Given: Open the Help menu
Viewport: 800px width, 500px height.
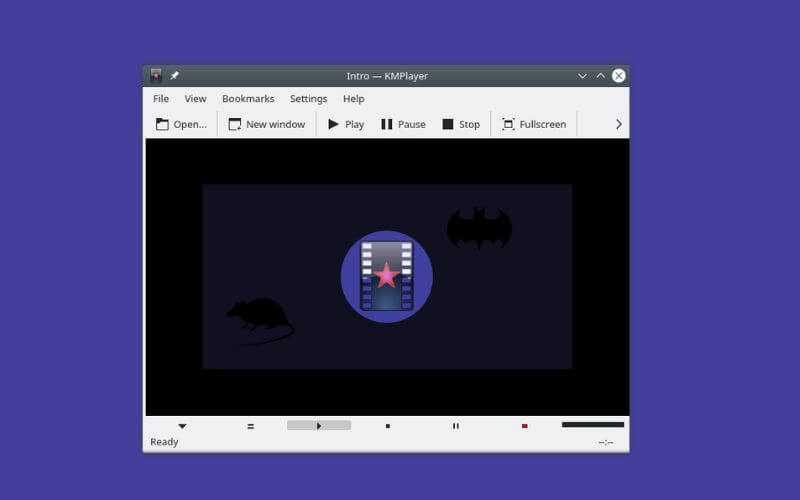Looking at the screenshot, I should tap(353, 99).
